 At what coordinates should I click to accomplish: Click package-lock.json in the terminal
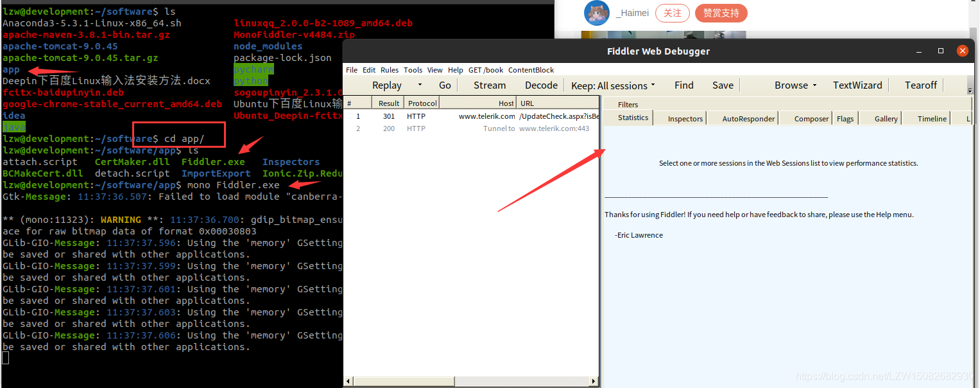tap(282, 58)
